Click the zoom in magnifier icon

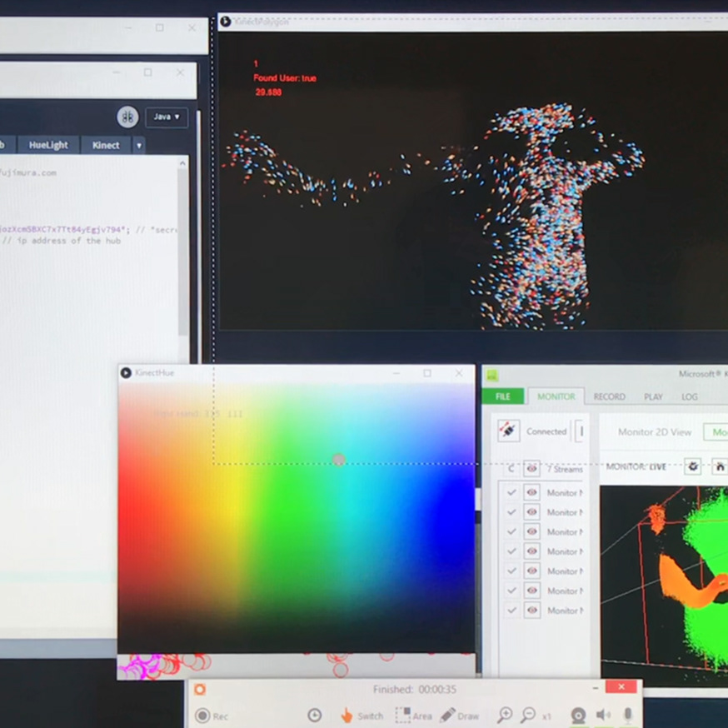[505, 715]
